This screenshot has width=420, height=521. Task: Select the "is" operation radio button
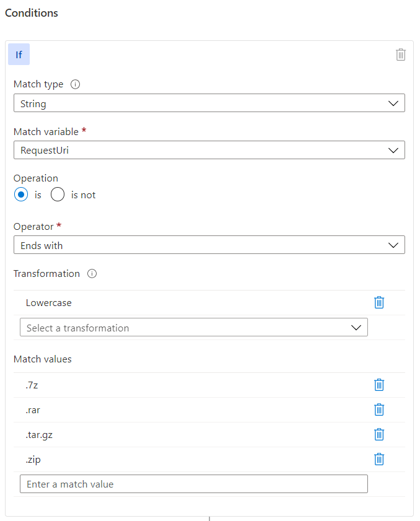(x=21, y=195)
